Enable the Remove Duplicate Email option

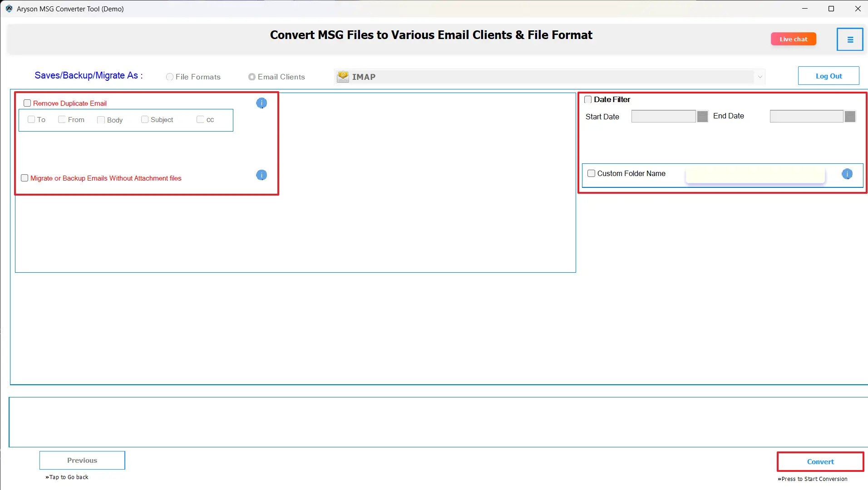click(x=27, y=103)
